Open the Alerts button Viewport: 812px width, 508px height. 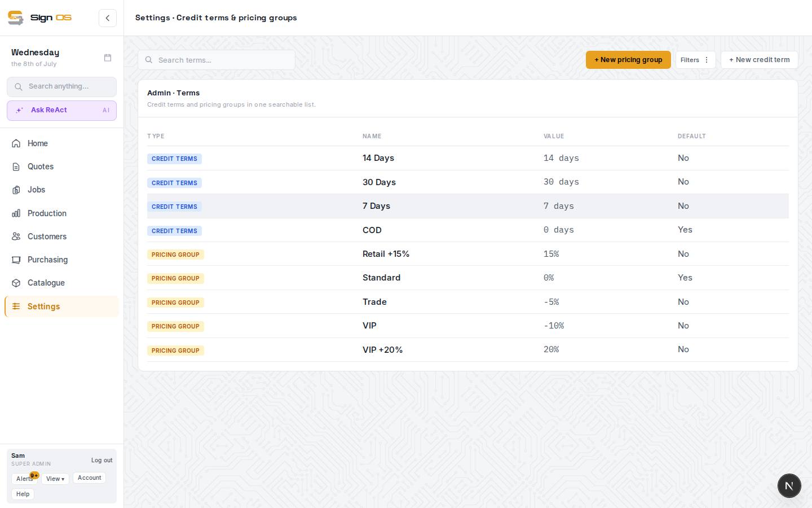click(24, 479)
